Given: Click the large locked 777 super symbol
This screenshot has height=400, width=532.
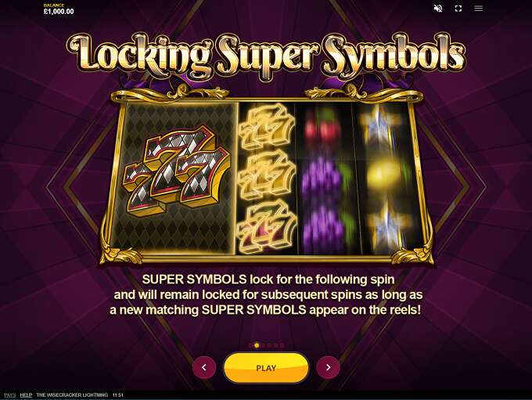Looking at the screenshot, I should (176, 171).
